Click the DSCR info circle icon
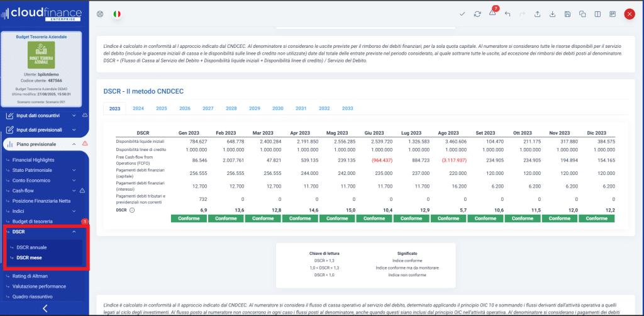This screenshot has width=644, height=316. tap(132, 210)
